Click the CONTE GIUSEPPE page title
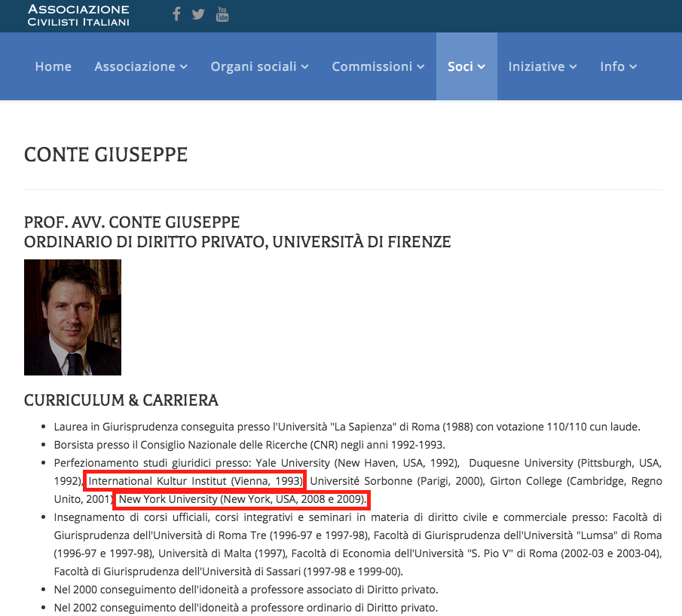The image size is (682, 616). click(106, 155)
